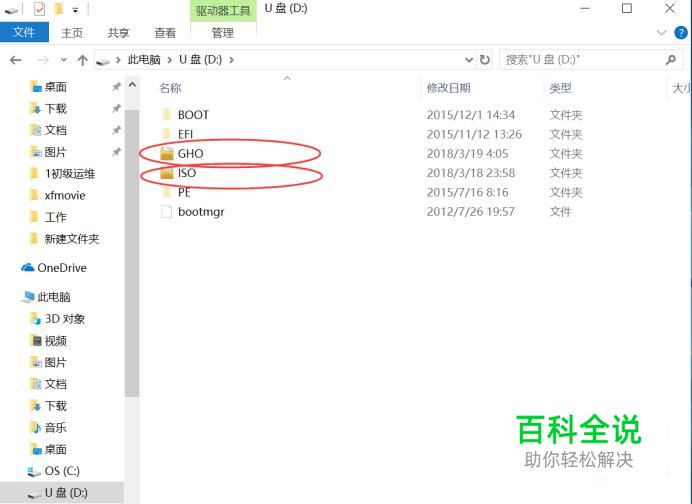Open the 管理 ribbon tab
Image resolution: width=692 pixels, height=504 pixels.
(223, 33)
